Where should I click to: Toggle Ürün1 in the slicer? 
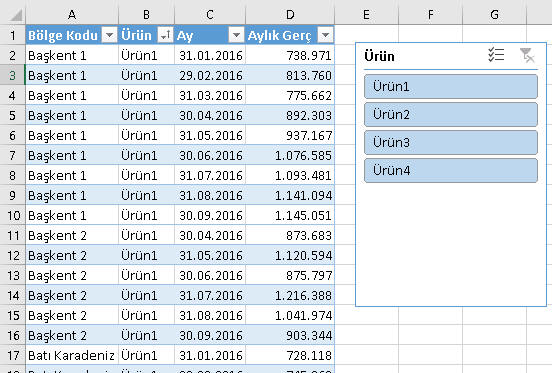click(x=451, y=86)
